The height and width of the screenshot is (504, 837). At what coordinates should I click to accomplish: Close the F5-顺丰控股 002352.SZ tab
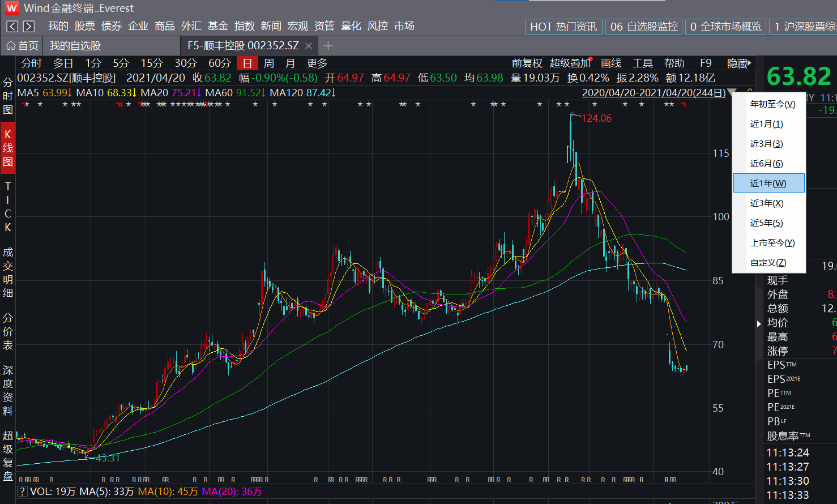point(309,46)
